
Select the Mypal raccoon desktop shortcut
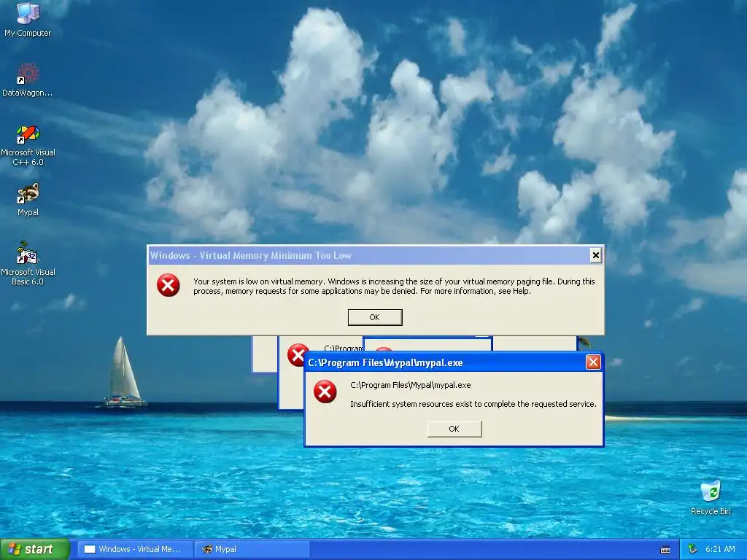click(28, 200)
